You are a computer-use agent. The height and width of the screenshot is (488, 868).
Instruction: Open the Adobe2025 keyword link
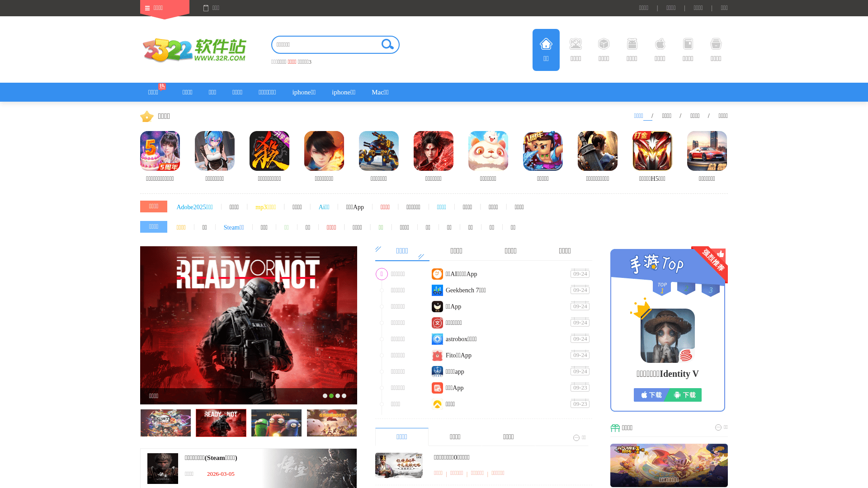(194, 207)
